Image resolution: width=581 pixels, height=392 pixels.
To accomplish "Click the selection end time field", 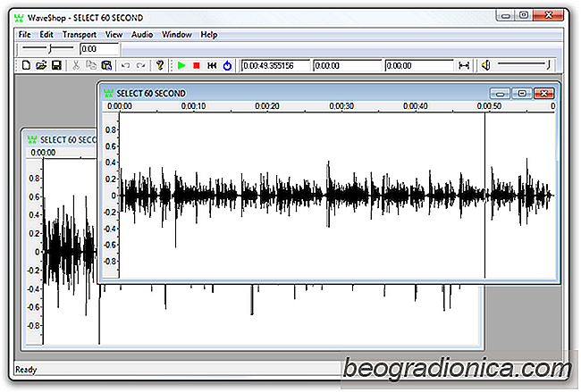I will point(419,65).
